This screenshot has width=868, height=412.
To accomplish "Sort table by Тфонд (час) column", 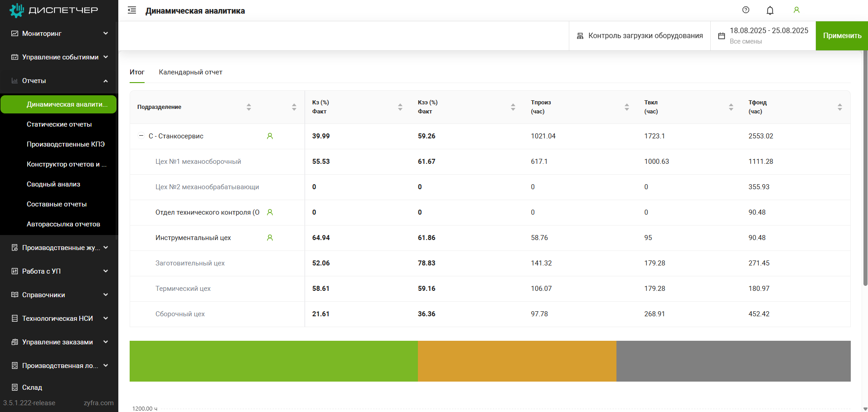I will [839, 107].
